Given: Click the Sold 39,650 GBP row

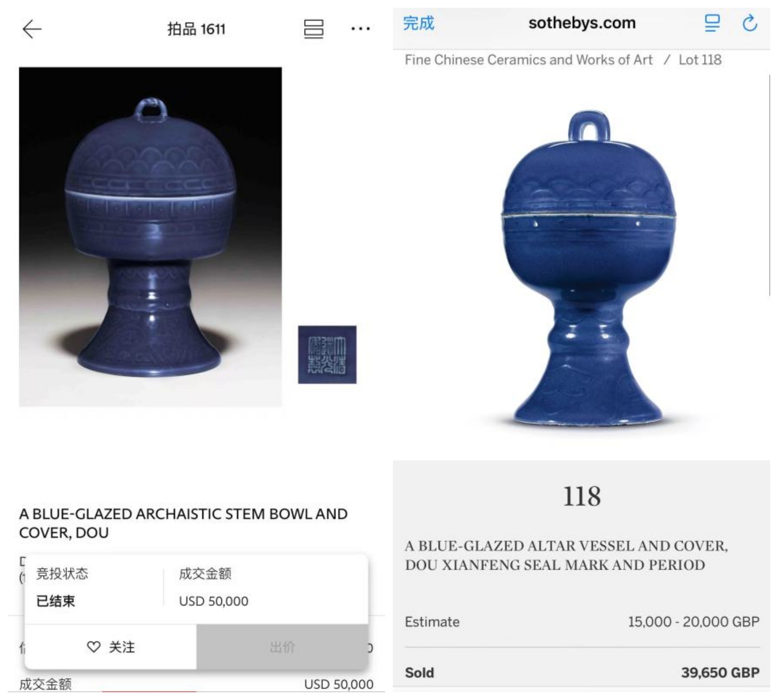Looking at the screenshot, I should pyautogui.click(x=582, y=672).
